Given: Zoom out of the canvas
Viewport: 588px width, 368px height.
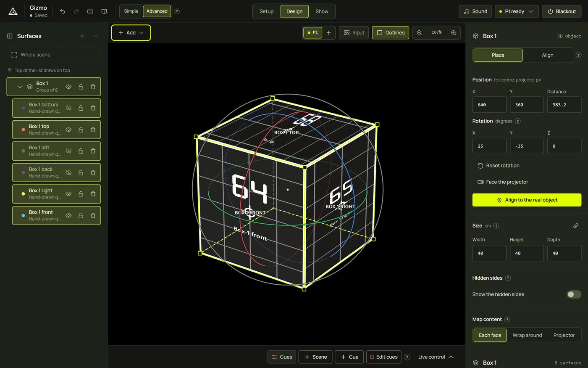Looking at the screenshot, I should (x=419, y=32).
